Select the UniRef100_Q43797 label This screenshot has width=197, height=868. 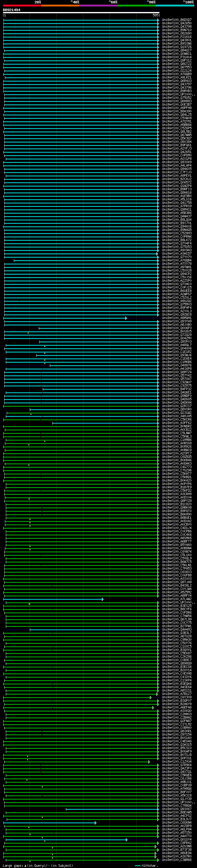point(177,84)
